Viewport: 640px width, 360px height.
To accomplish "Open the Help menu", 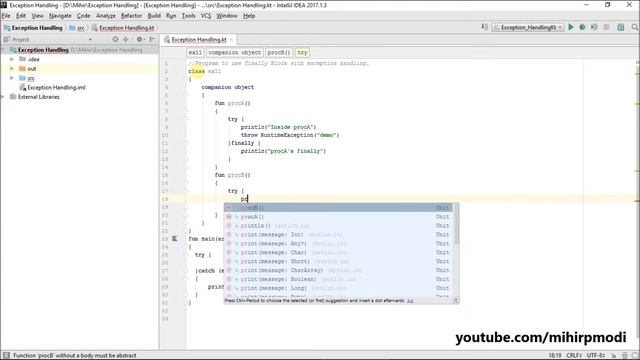I will click(249, 16).
